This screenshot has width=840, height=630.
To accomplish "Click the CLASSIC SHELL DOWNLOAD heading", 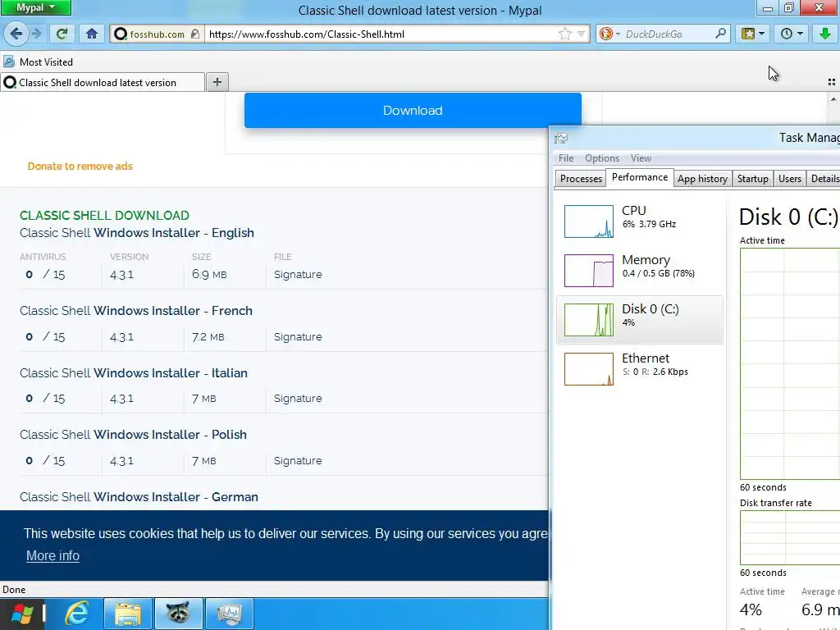I will (104, 216).
